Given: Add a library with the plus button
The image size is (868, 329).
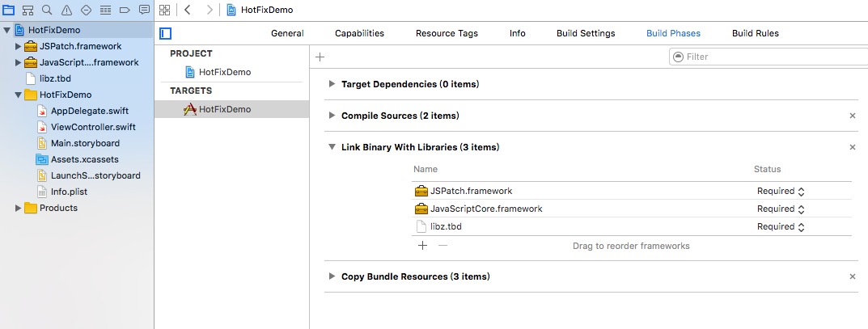Looking at the screenshot, I should [421, 245].
